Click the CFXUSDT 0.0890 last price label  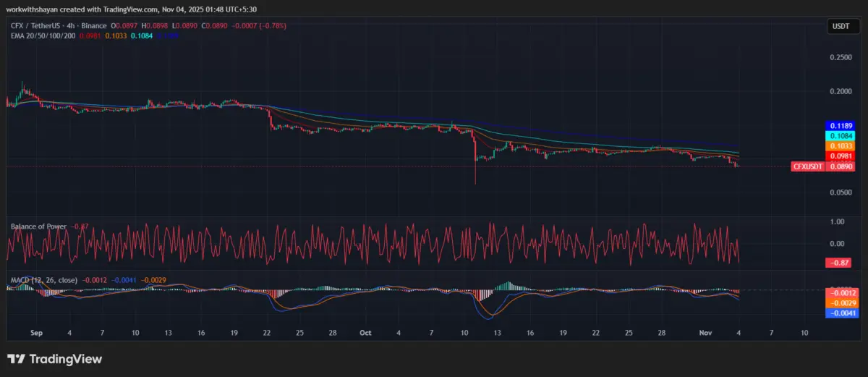pyautogui.click(x=823, y=166)
